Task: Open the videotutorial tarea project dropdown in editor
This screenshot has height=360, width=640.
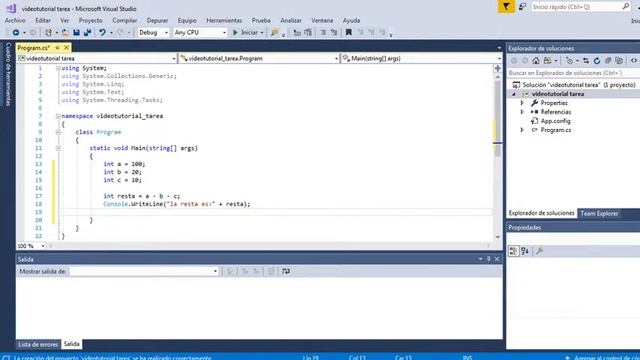Action: 97,58
